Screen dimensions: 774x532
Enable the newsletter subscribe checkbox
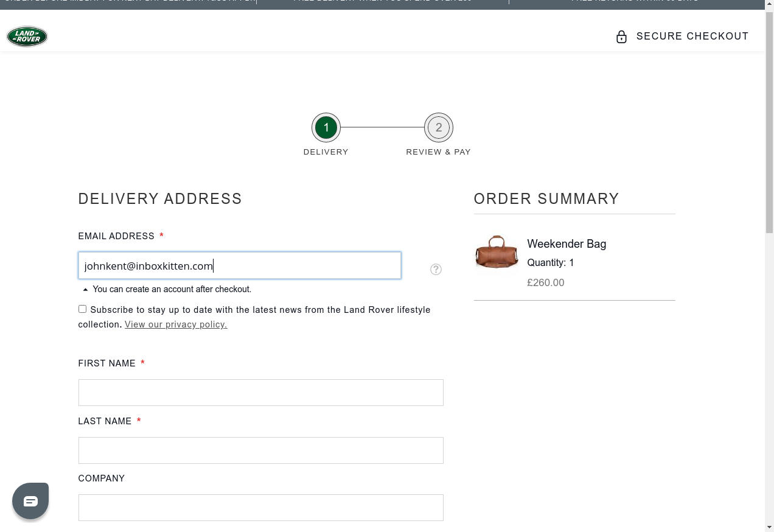tap(83, 309)
